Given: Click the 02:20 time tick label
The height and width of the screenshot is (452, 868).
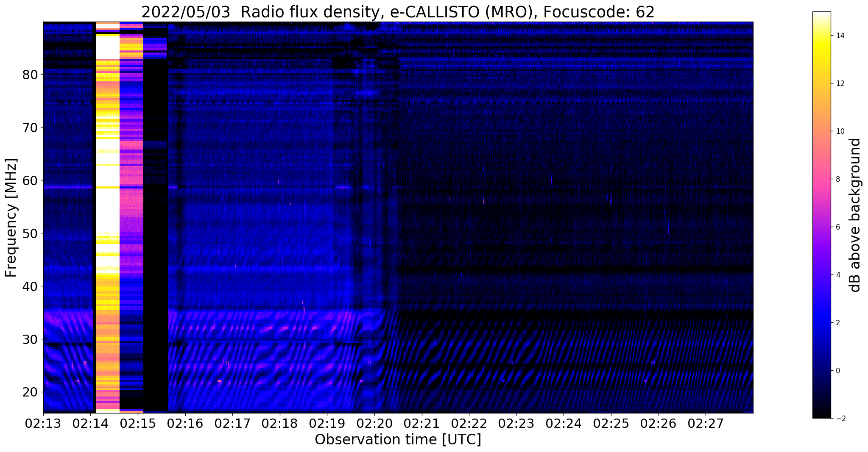Looking at the screenshot, I should pyautogui.click(x=374, y=423).
